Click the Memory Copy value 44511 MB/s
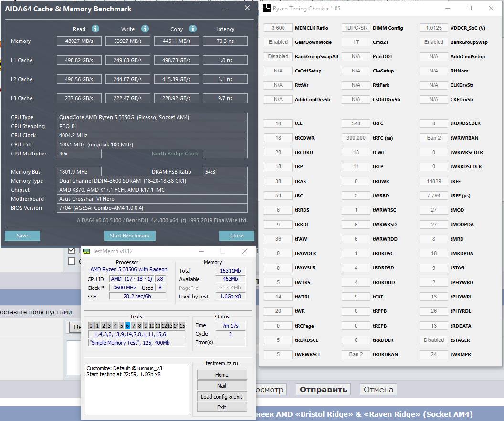This screenshot has height=421, width=504. [177, 41]
